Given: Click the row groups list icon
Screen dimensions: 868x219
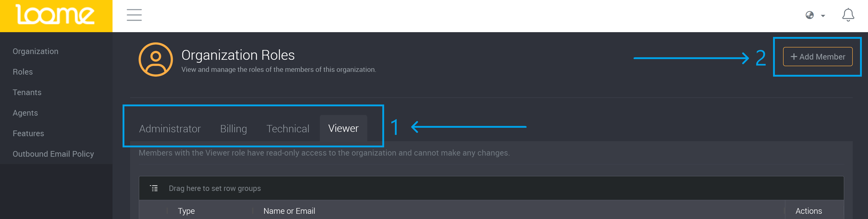Looking at the screenshot, I should coord(154,188).
